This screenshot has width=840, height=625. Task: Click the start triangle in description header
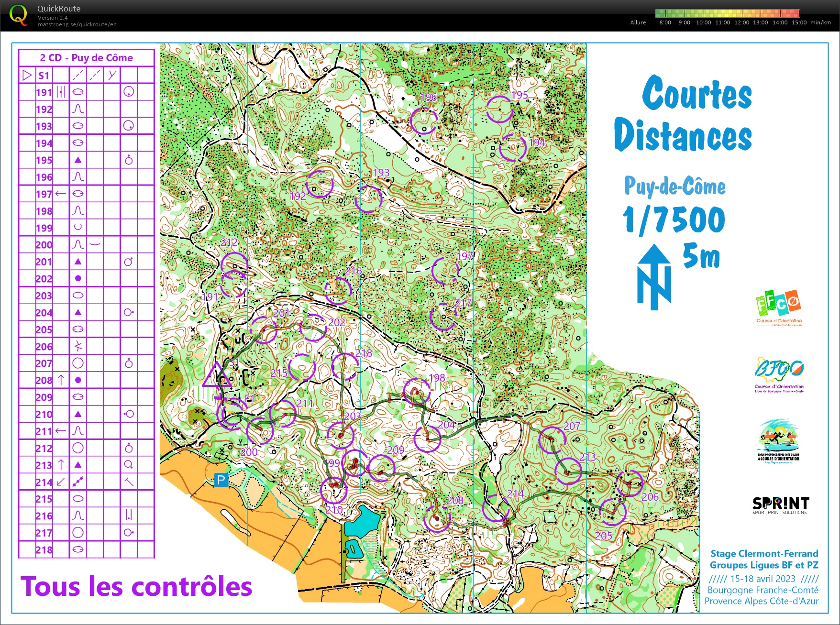pyautogui.click(x=27, y=75)
